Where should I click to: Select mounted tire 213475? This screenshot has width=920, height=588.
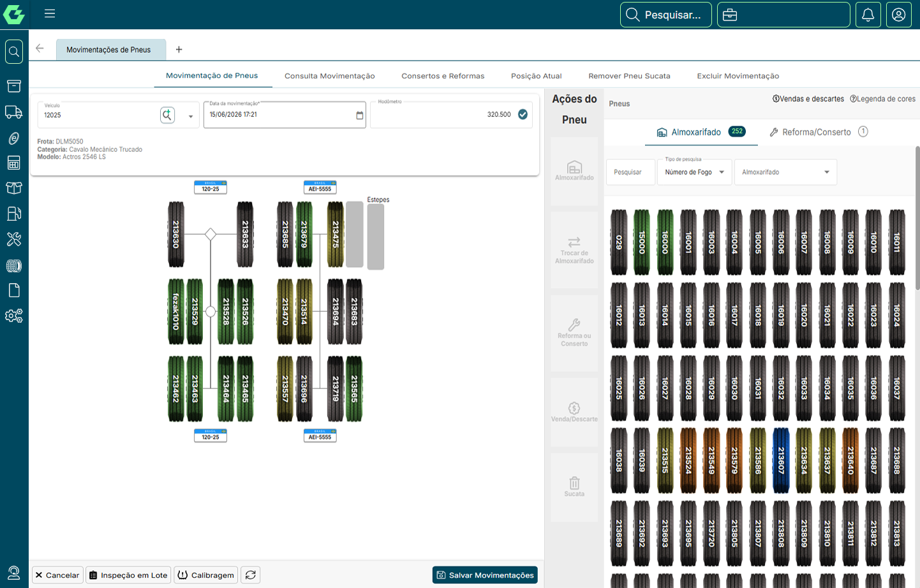(335, 234)
